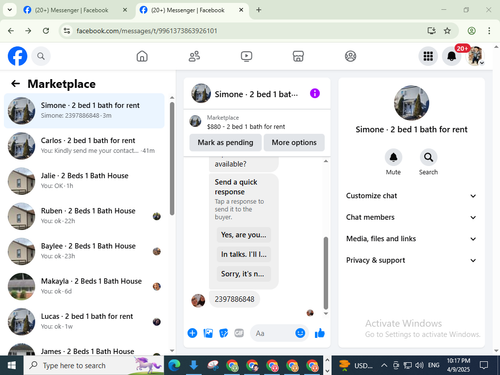This screenshot has width=500, height=375.
Task: Click the back arrow beside Marketplace heading
Action: 15,84
